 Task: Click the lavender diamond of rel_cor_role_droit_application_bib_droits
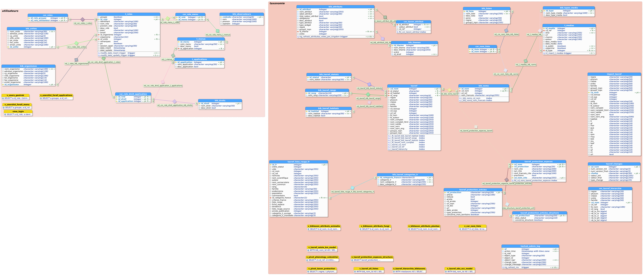175,101
